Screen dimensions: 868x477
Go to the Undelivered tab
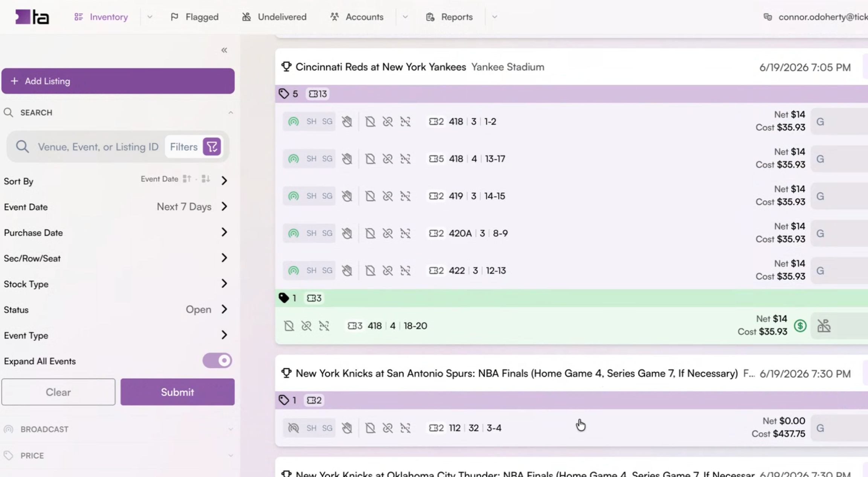coord(274,17)
